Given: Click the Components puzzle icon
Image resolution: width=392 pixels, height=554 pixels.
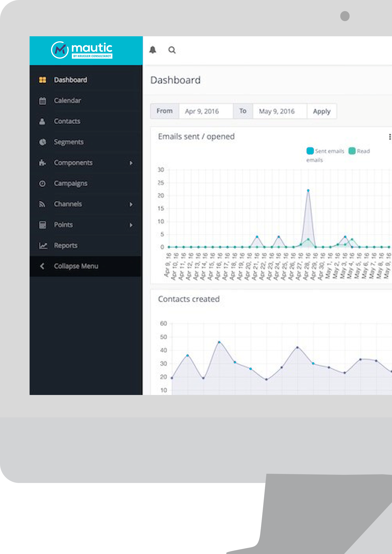Looking at the screenshot, I should pyautogui.click(x=42, y=163).
